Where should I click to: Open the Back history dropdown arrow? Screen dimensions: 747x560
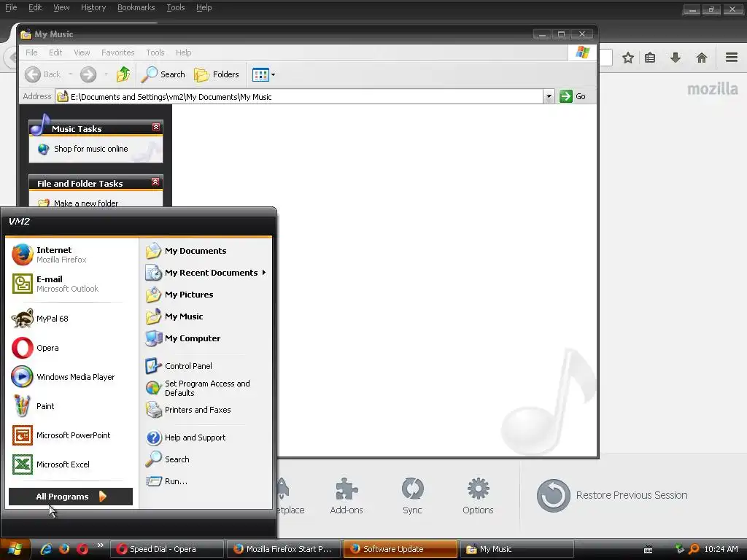point(71,74)
